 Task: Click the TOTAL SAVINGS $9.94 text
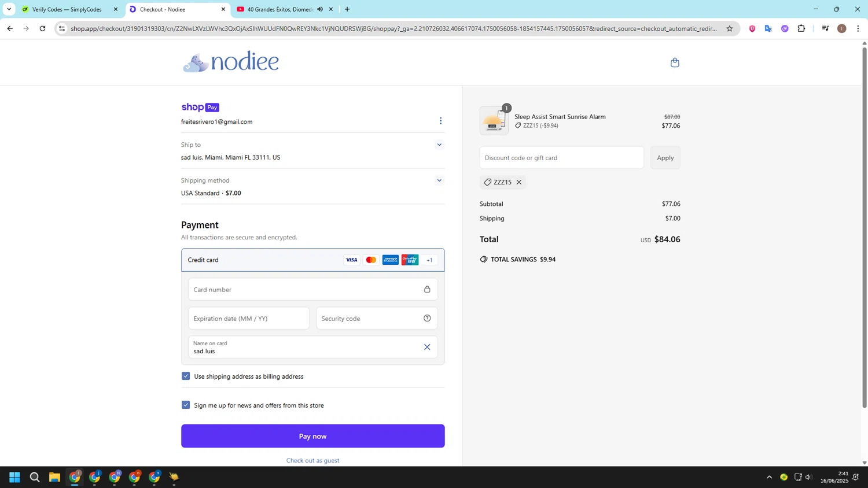(x=523, y=259)
